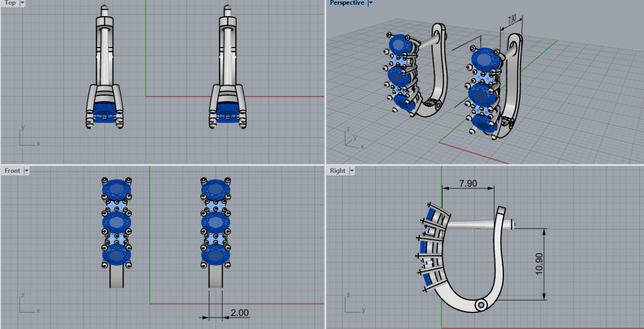The height and width of the screenshot is (329, 644).
Task: Select the 10.90 dimension text in Right viewport
Action: (539, 263)
